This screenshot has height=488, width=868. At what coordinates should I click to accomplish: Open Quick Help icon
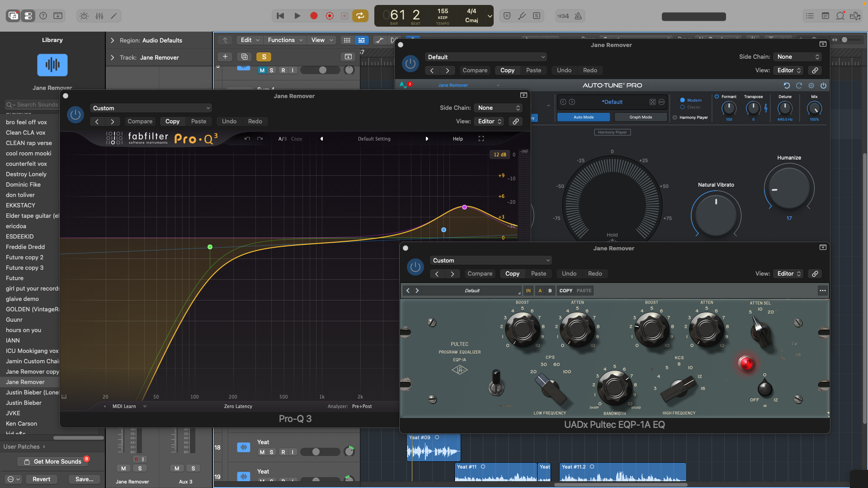[x=43, y=16]
